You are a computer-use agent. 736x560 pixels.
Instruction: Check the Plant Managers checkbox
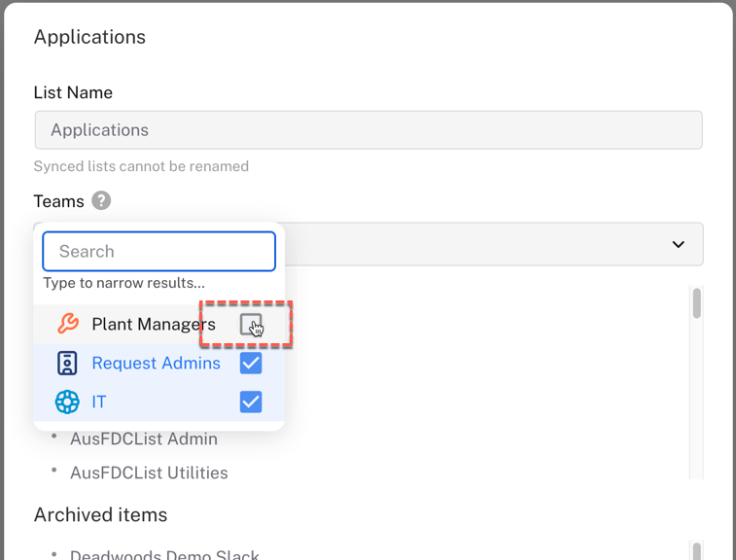(251, 325)
